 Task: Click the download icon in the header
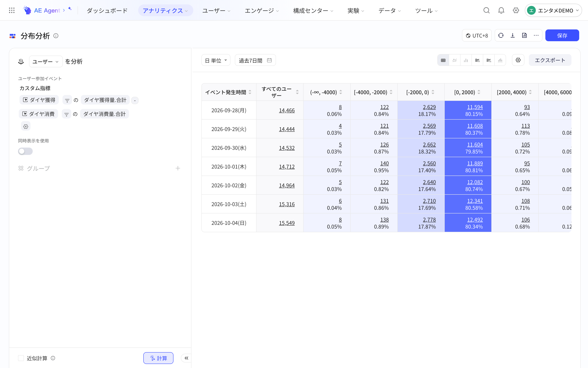pyautogui.click(x=513, y=36)
